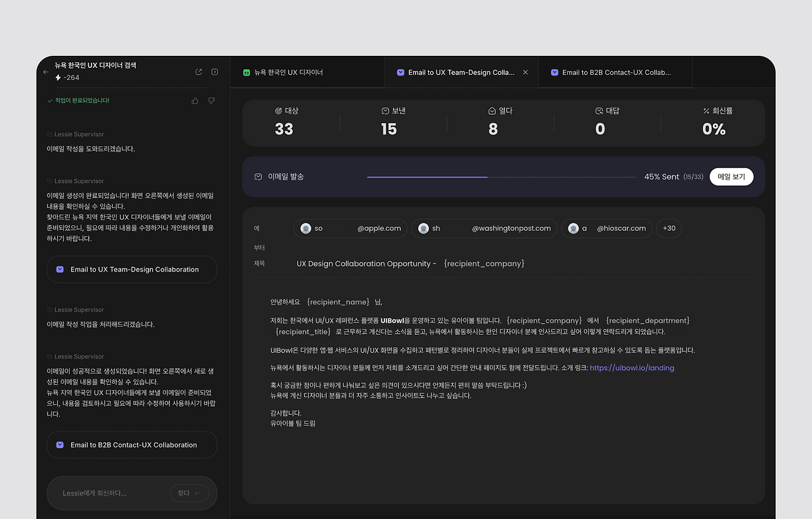This screenshot has height=519, width=812.
Task: Select the @apple.com recipient chip
Action: (351, 228)
